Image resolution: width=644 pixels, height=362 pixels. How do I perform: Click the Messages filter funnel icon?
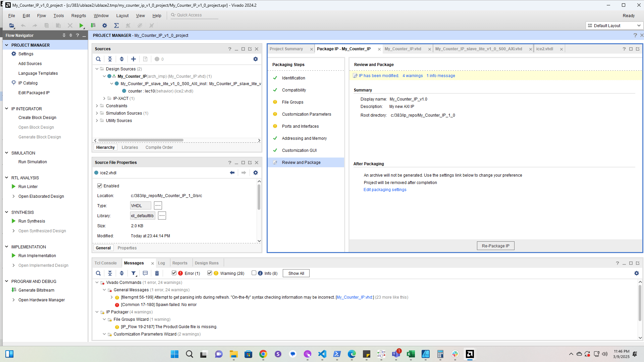click(133, 273)
